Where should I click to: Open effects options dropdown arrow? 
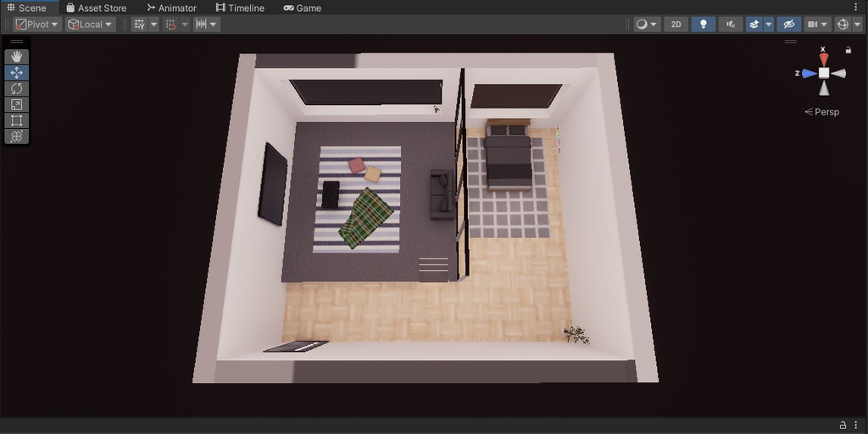[768, 25]
